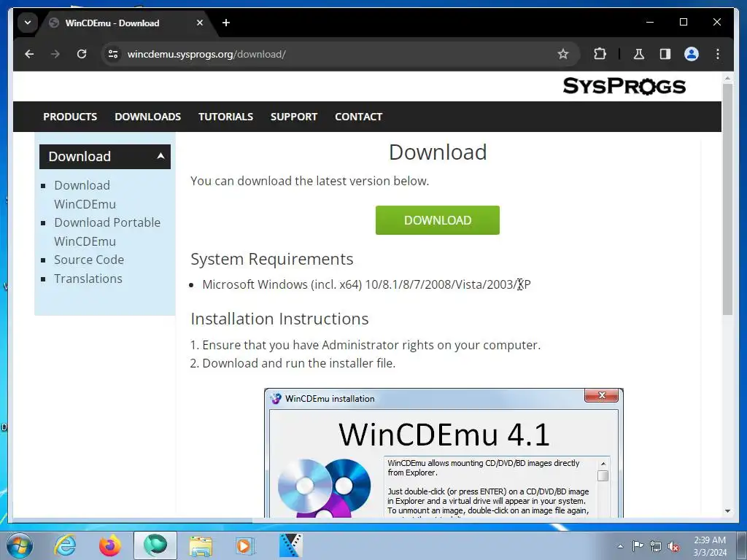Open the Chrome profile avatar
Image resolution: width=747 pixels, height=560 pixels.
click(x=692, y=54)
